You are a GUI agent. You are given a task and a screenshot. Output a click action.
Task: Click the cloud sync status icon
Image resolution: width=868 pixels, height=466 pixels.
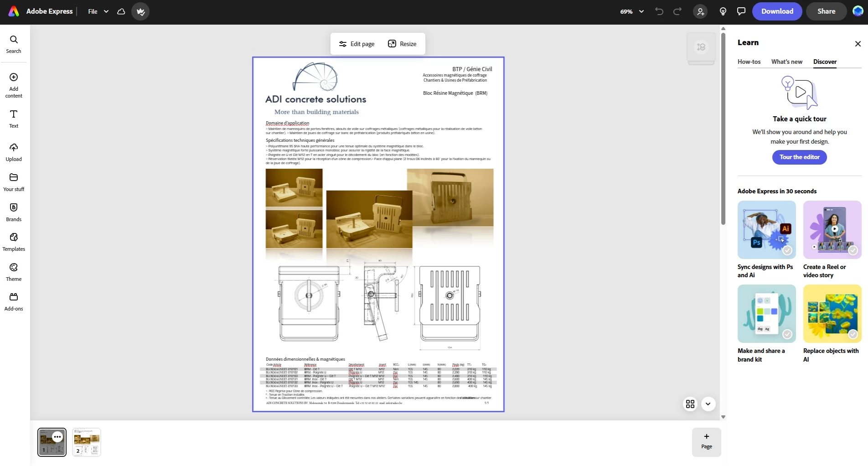point(121,11)
